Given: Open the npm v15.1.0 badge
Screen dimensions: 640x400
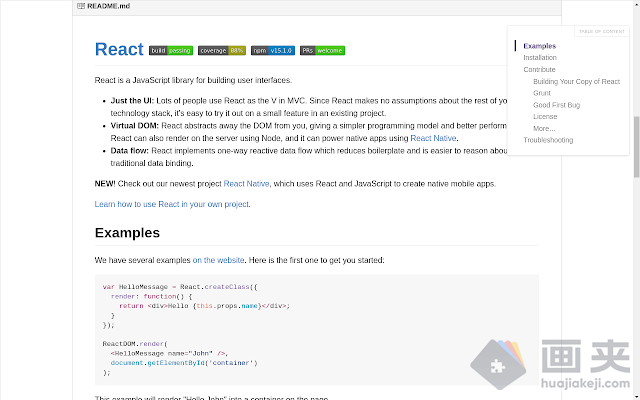Looking at the screenshot, I should (273, 50).
